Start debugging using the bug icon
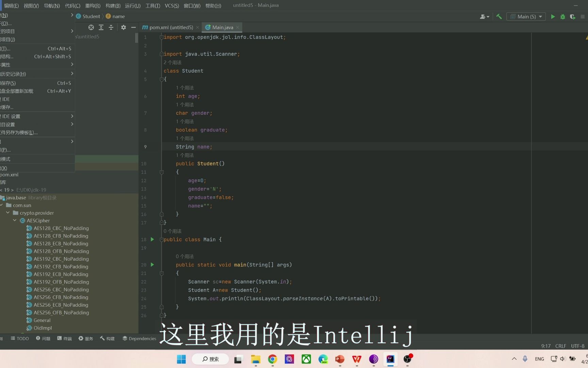588x368 pixels. pyautogui.click(x=562, y=16)
